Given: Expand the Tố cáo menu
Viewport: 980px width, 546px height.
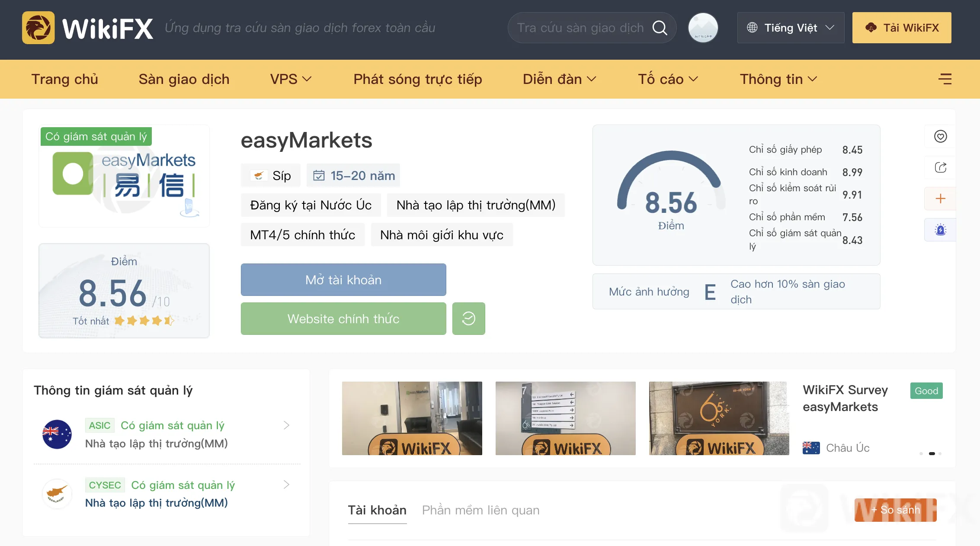Looking at the screenshot, I should point(668,79).
